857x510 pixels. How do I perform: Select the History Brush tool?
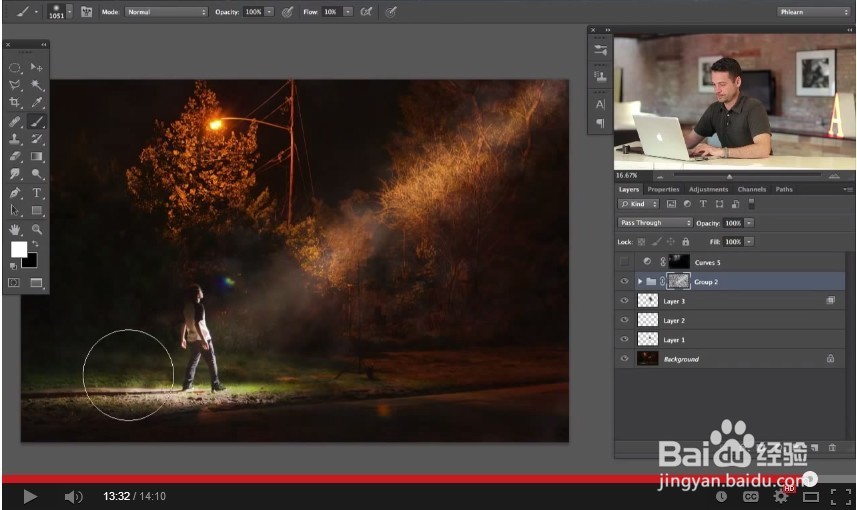click(x=37, y=139)
